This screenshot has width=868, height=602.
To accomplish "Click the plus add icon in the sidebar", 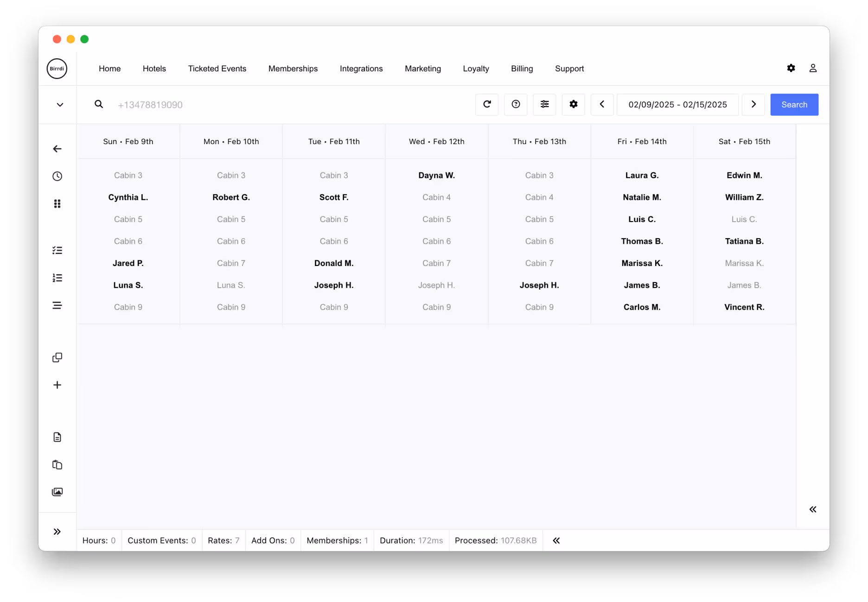I will (x=57, y=385).
